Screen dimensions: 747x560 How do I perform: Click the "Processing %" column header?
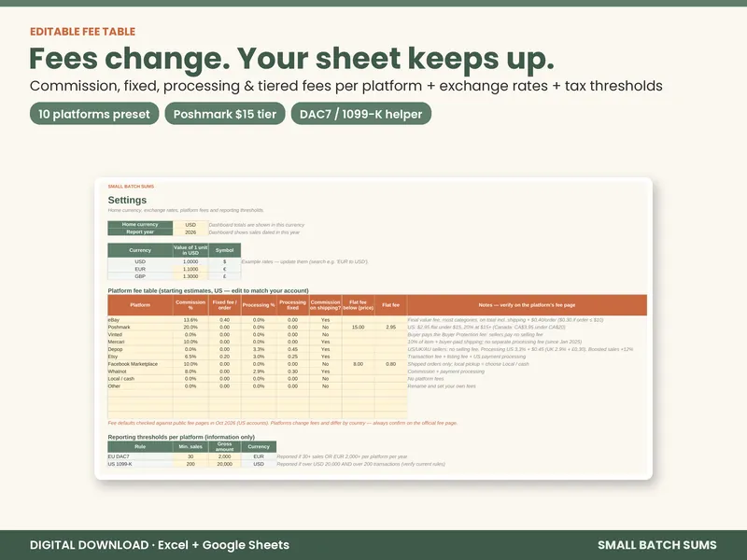pyautogui.click(x=259, y=305)
